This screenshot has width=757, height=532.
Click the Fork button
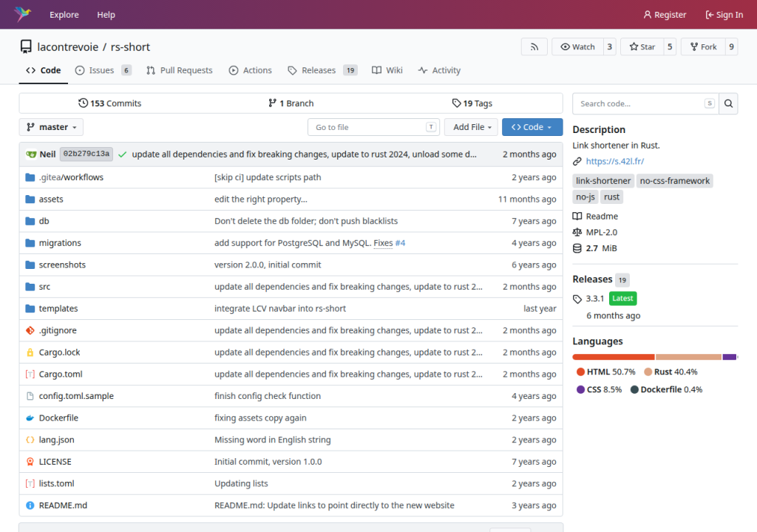point(703,47)
